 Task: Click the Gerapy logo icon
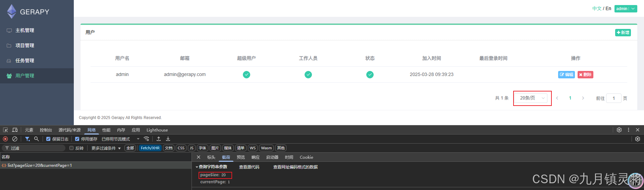(x=12, y=11)
